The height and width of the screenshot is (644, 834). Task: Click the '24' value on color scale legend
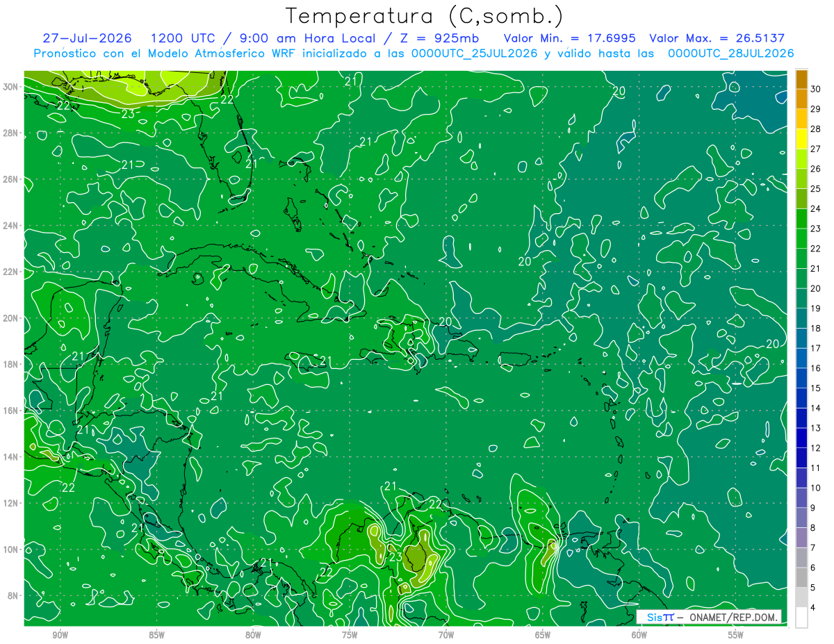pos(816,209)
